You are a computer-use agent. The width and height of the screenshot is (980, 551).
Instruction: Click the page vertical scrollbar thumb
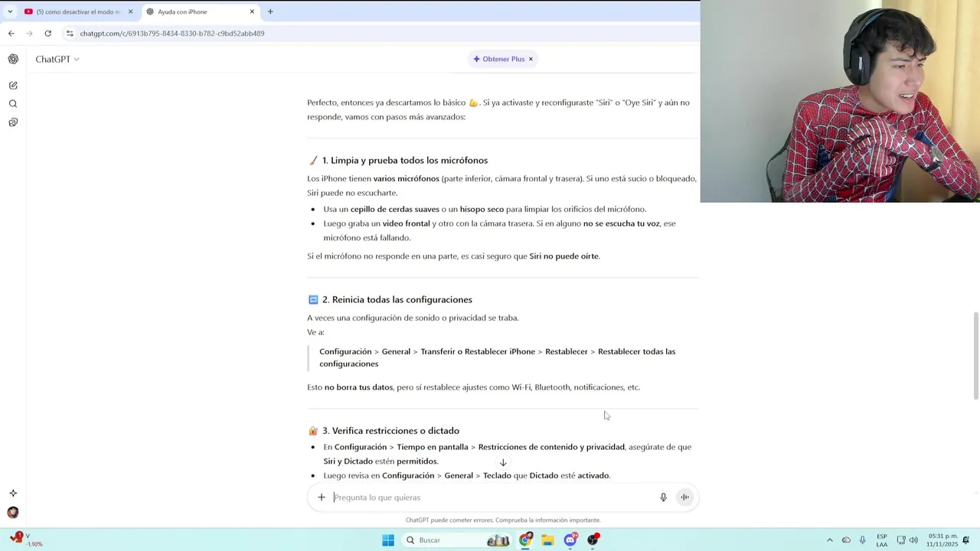(x=975, y=355)
